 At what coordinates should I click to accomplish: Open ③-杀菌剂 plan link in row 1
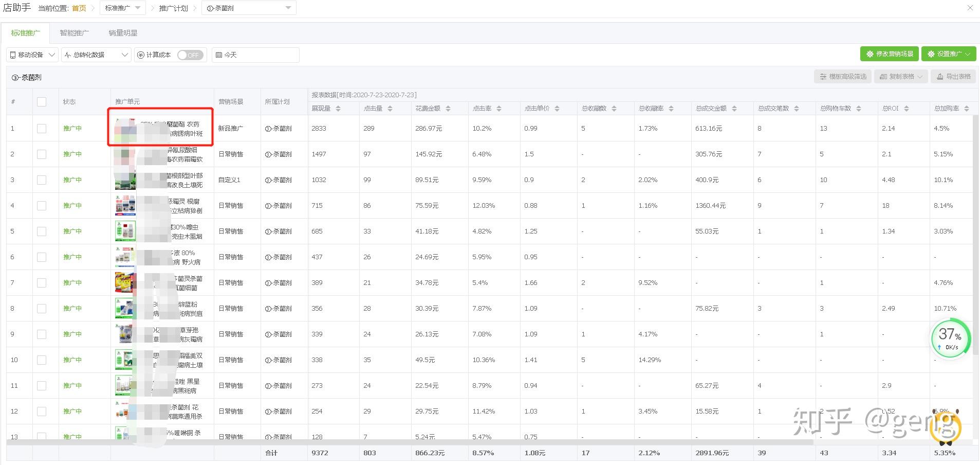coord(278,129)
